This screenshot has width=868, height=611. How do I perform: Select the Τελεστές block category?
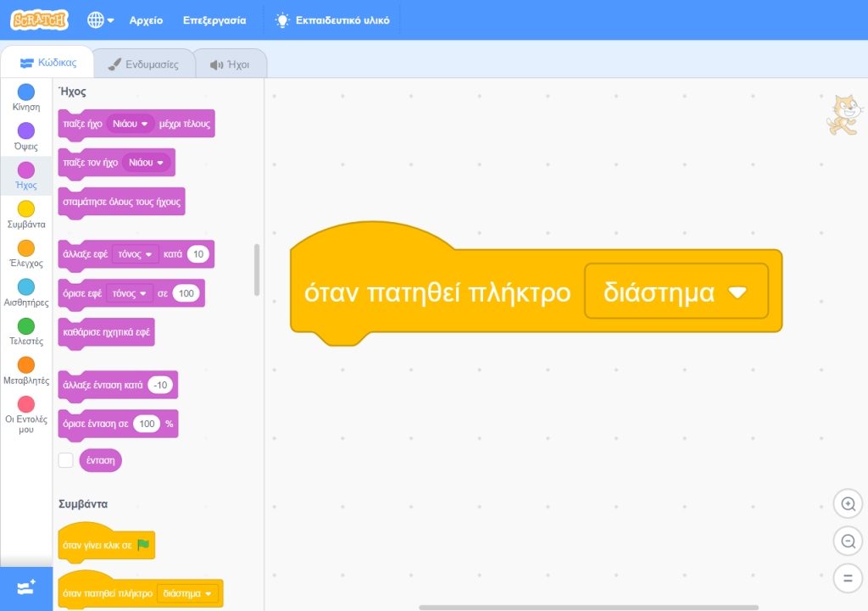coord(26,326)
